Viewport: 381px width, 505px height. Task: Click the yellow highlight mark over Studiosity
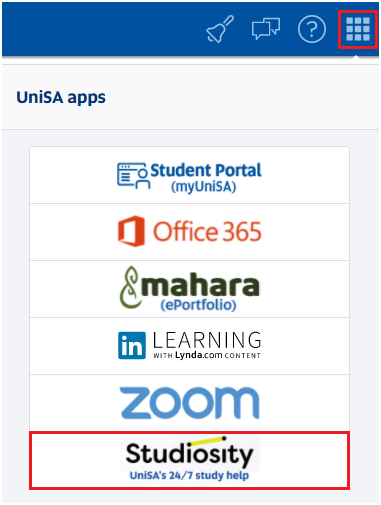pos(209,440)
